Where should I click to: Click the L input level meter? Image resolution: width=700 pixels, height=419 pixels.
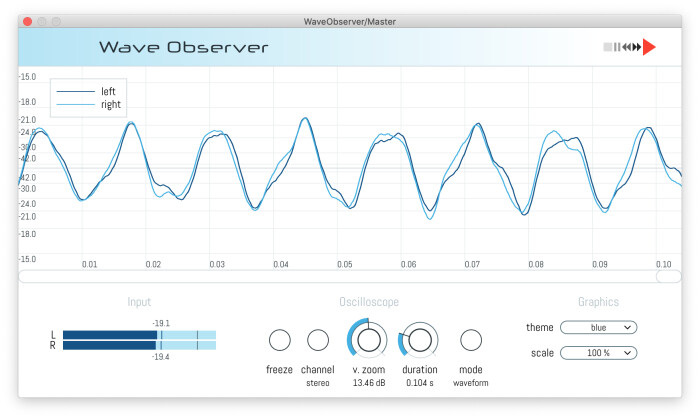pyautogui.click(x=139, y=335)
